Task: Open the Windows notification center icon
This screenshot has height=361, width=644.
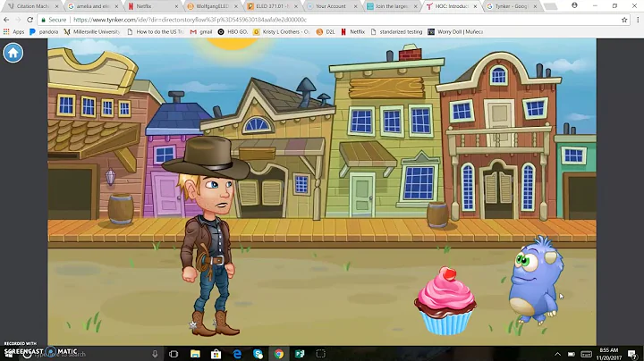Action: [x=633, y=354]
